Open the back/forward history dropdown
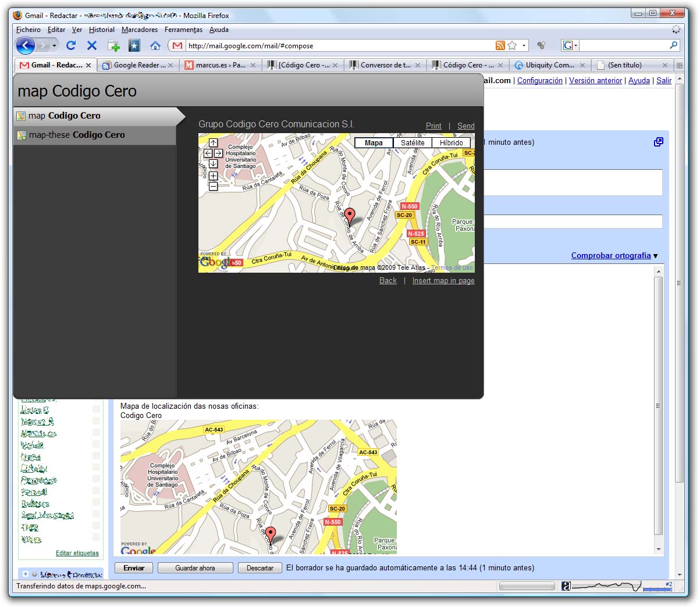700x607 pixels. [54, 45]
